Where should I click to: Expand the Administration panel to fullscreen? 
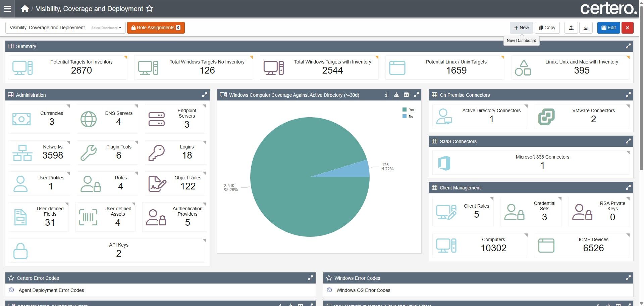204,95
